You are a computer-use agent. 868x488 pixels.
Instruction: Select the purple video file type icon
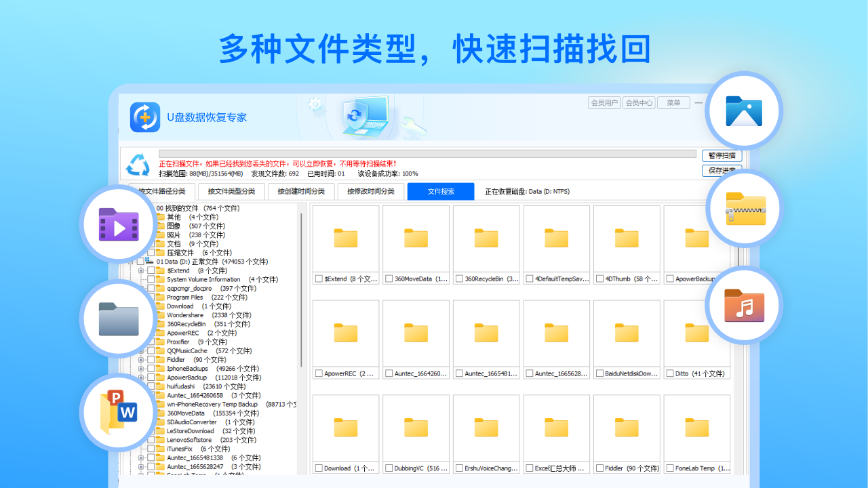pyautogui.click(x=117, y=224)
